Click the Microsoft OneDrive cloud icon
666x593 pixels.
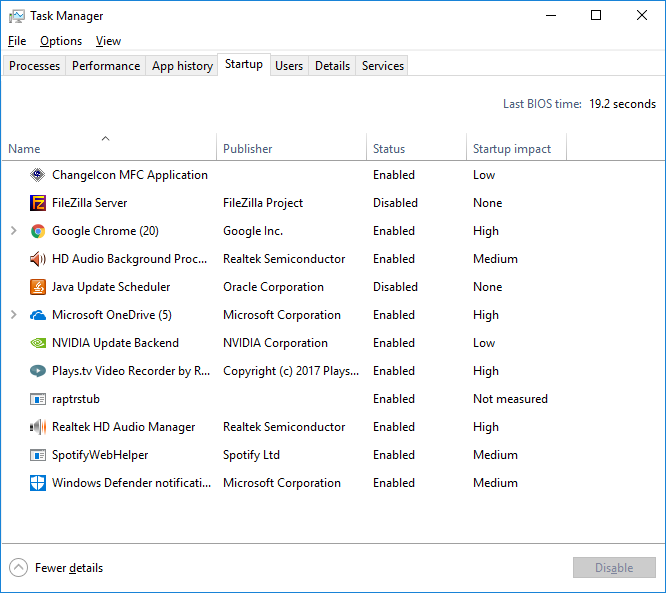[37, 315]
